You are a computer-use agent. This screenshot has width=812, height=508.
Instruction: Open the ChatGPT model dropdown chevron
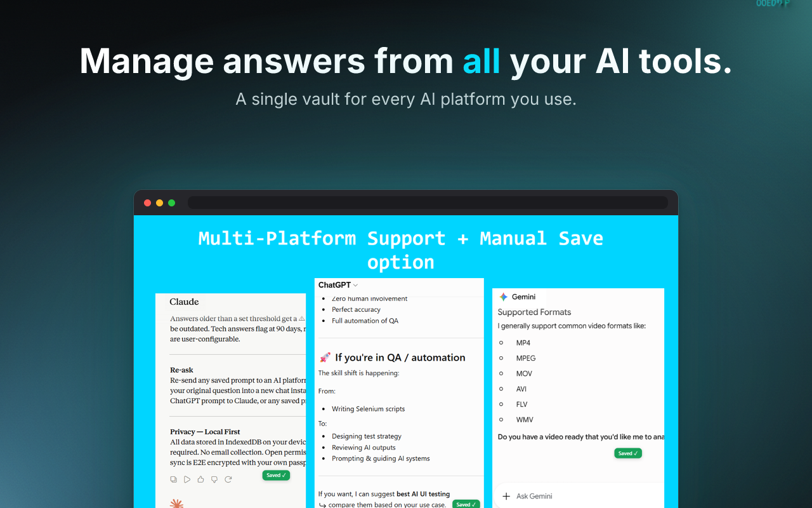[x=355, y=286]
